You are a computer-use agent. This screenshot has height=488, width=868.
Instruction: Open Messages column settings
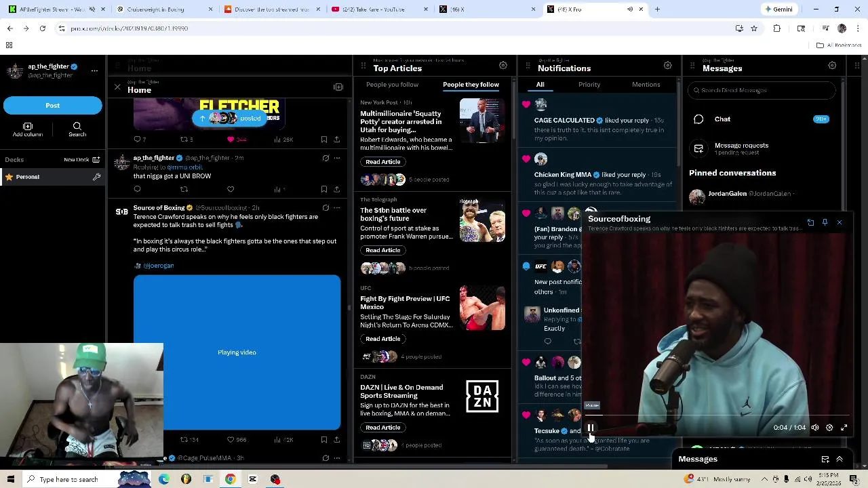pyautogui.click(x=832, y=66)
